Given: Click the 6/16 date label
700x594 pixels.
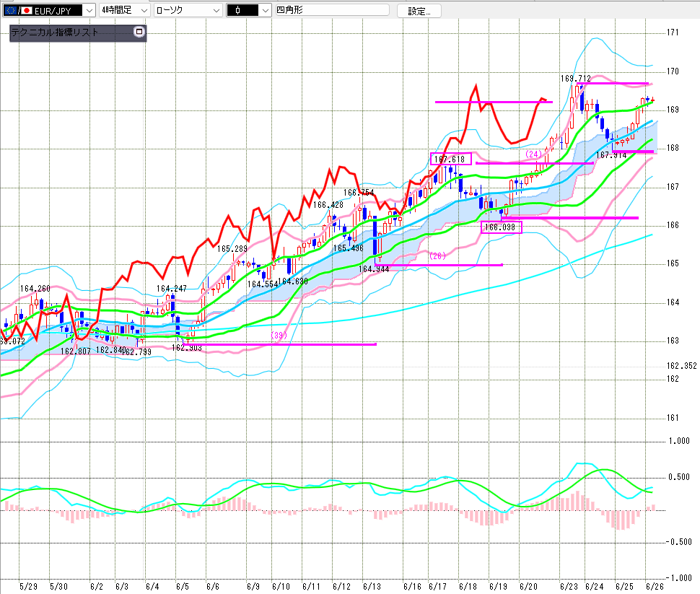Looking at the screenshot, I should [412, 586].
